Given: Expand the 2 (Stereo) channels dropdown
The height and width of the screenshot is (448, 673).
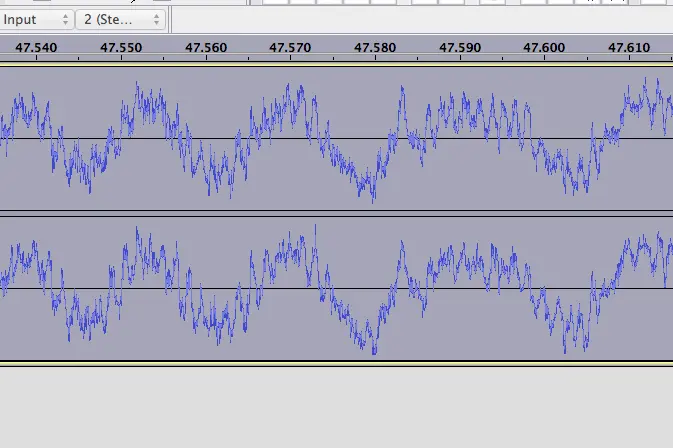Looking at the screenshot, I should (x=121, y=19).
